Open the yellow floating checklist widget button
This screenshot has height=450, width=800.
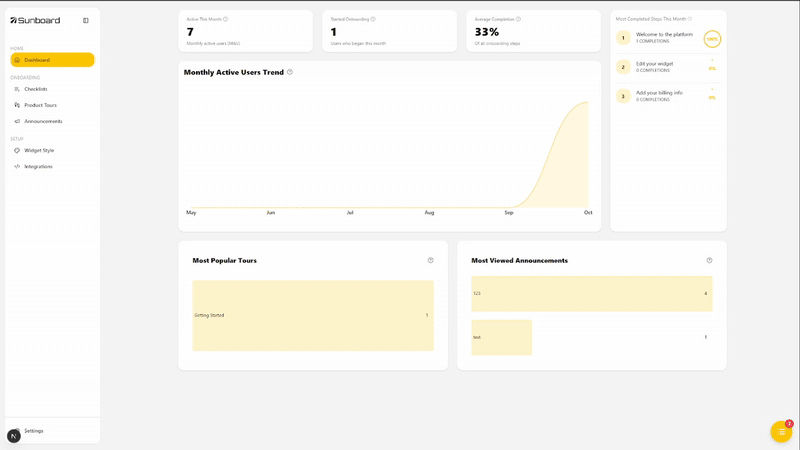(781, 432)
